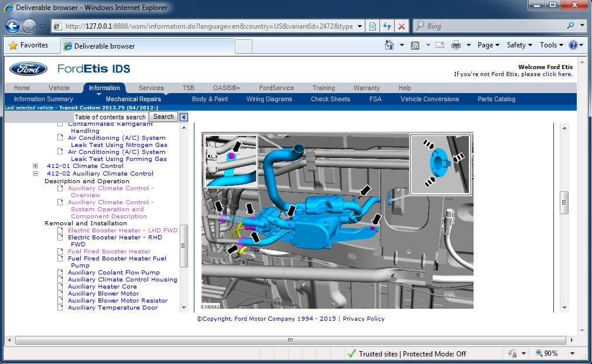Open Electric Booster Heater - LHD FWD
Viewport: 592px width, 364px height.
[123, 230]
